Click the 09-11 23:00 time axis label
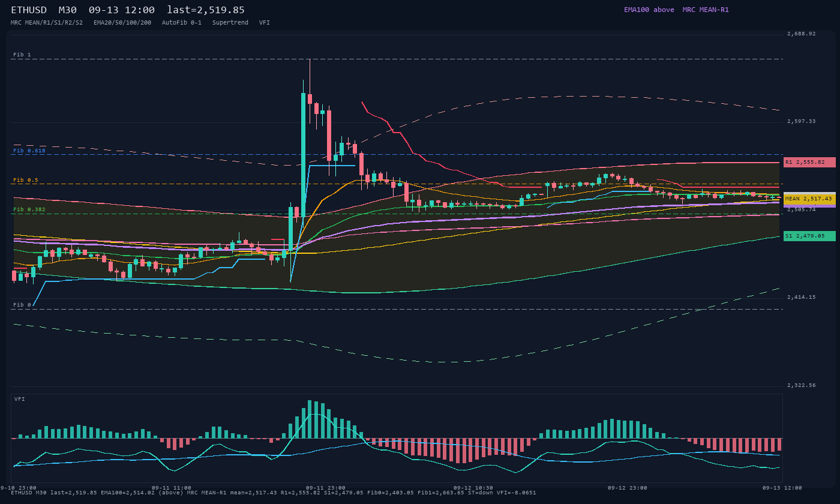The height and width of the screenshot is (504, 840). [x=325, y=488]
